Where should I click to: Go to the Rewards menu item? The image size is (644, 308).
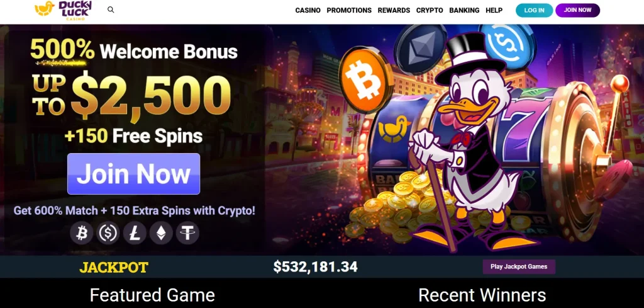(394, 10)
